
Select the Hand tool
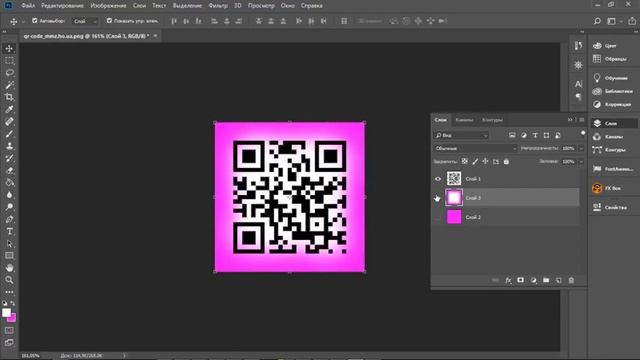(9, 268)
